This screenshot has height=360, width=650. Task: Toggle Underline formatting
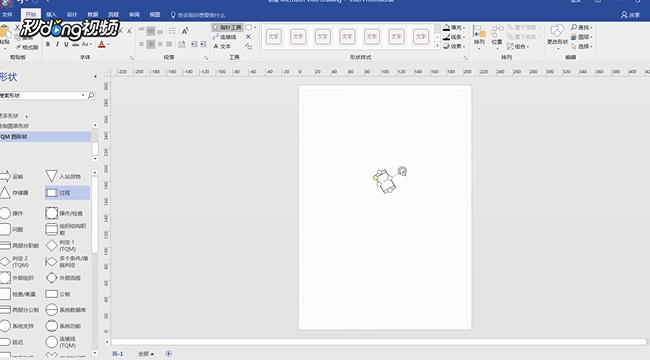click(x=66, y=44)
